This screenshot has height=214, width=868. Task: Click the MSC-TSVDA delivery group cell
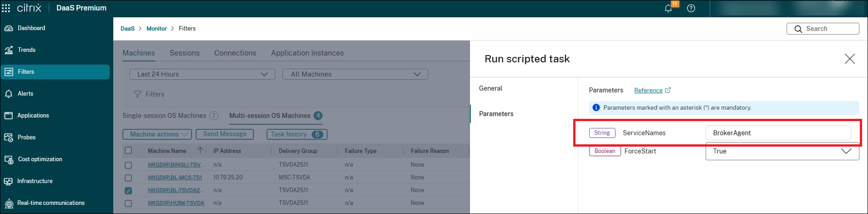[294, 178]
